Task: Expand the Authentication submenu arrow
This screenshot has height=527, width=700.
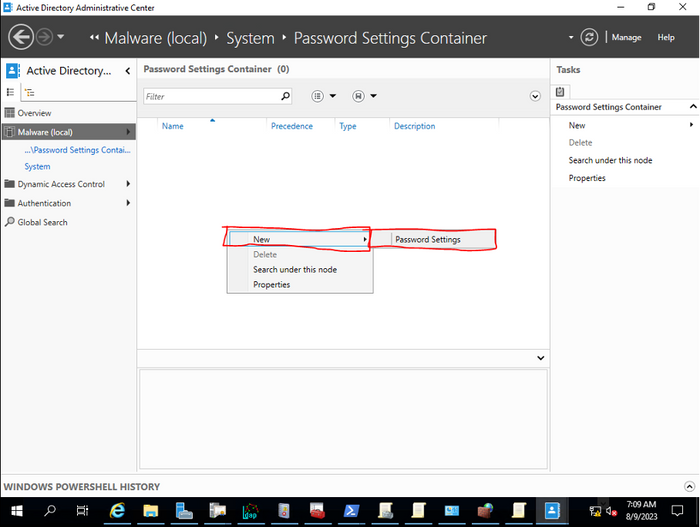Action: [x=128, y=203]
